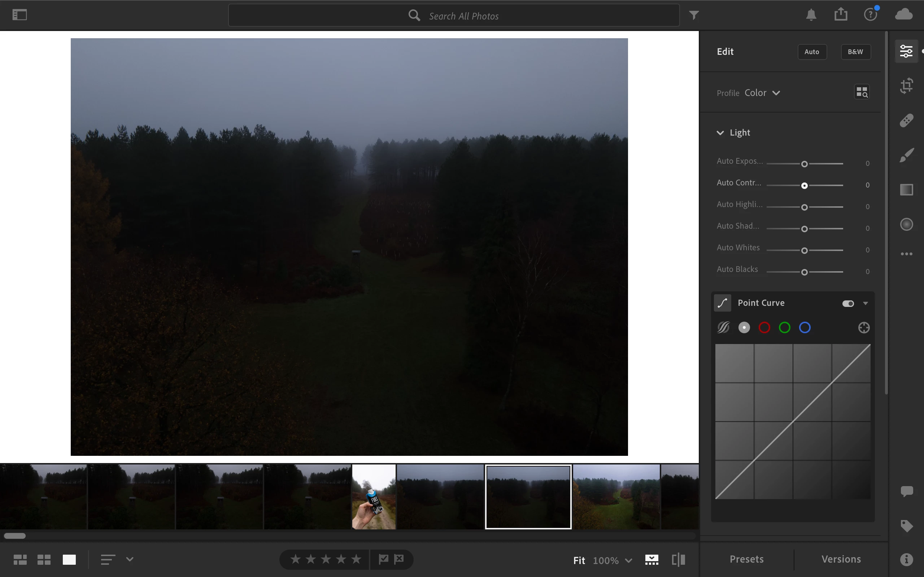
Task: Open the Linear Gradient tool
Action: tap(906, 190)
